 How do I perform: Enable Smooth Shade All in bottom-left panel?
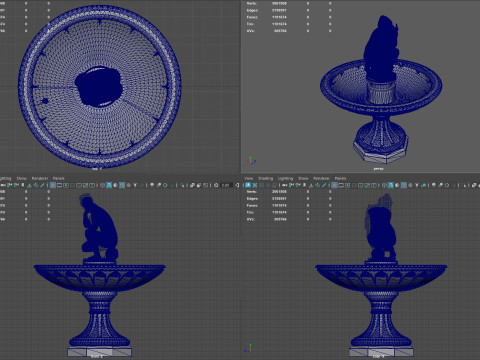tap(109, 185)
